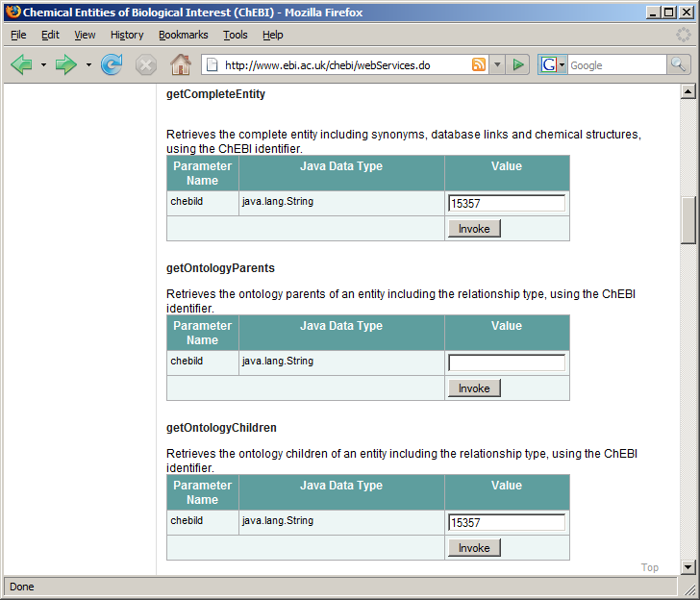Image resolution: width=700 pixels, height=600 pixels.
Task: Click the green Back arrow button
Action: click(x=21, y=64)
